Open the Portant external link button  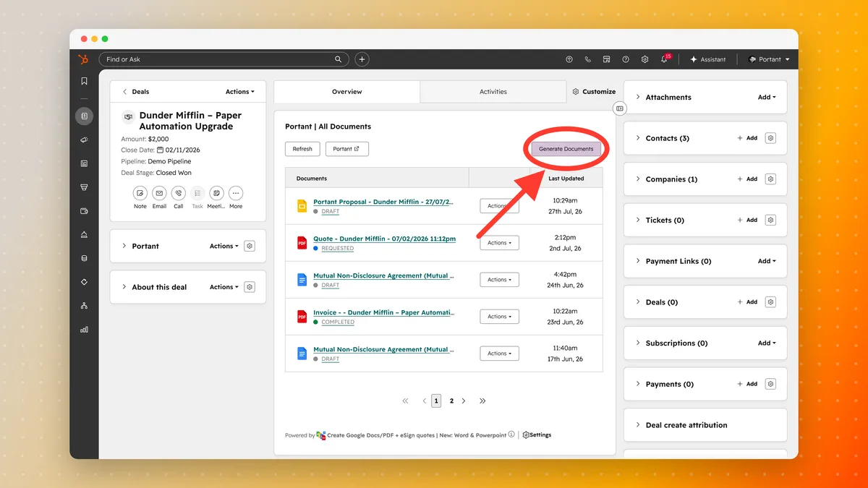click(347, 149)
